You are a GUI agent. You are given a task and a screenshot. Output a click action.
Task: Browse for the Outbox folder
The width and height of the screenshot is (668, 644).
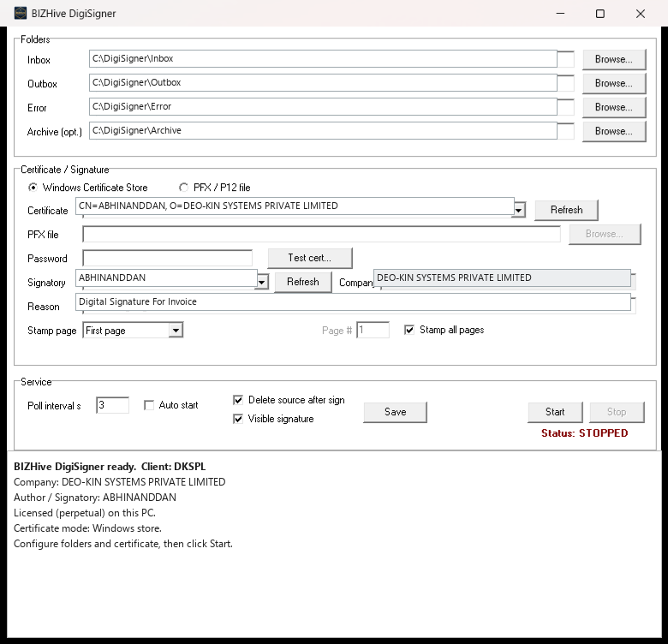[x=614, y=83]
